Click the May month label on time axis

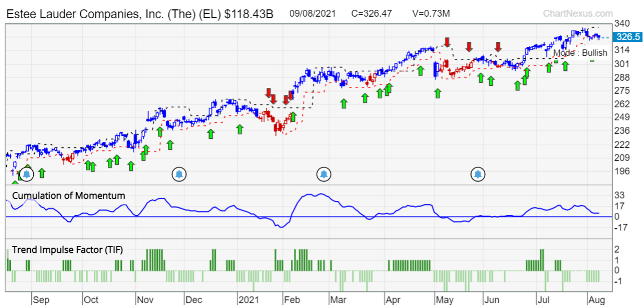(444, 300)
